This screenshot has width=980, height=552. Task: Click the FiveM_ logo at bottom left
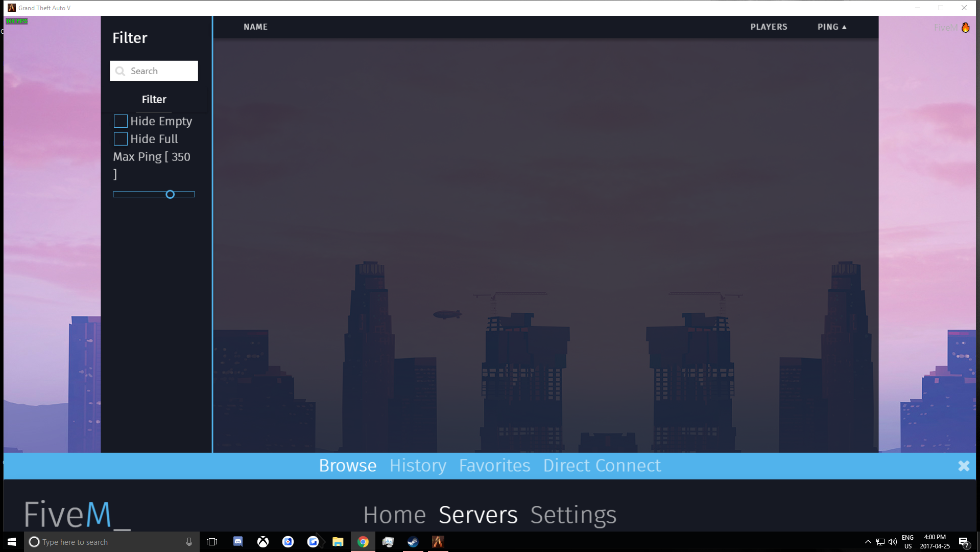[x=77, y=514]
